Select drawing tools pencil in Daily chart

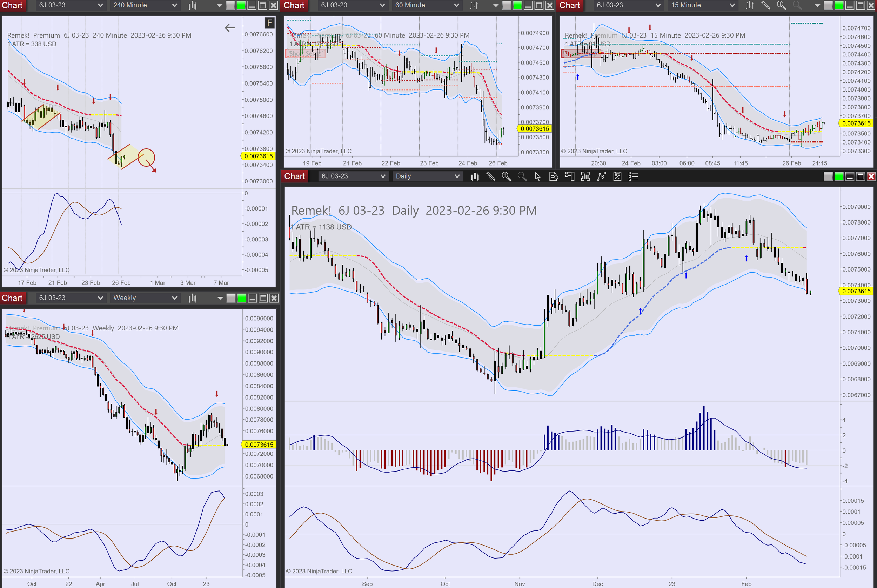coord(490,176)
